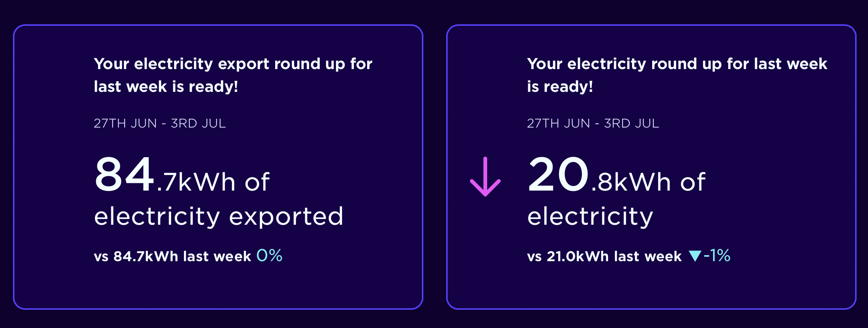Click 'last week is ready!' text in export card

pos(166,87)
